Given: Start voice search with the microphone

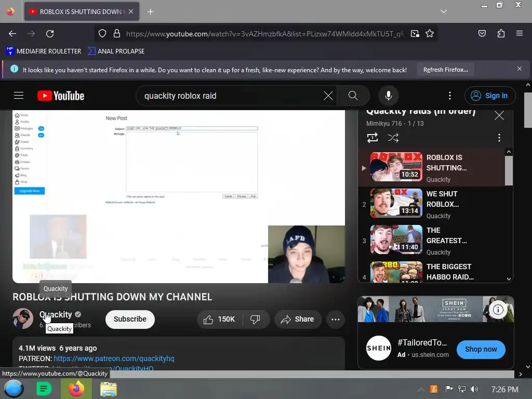Looking at the screenshot, I should click(389, 96).
